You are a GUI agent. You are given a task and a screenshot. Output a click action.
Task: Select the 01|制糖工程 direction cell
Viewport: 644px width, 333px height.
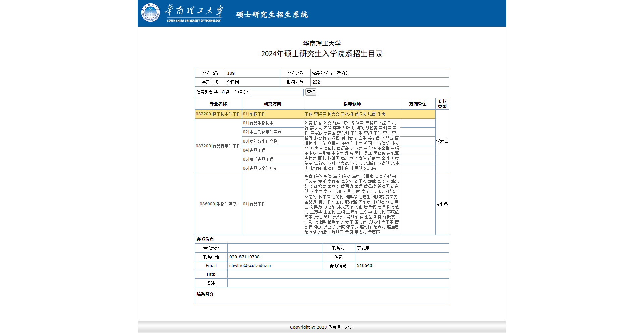272,114
